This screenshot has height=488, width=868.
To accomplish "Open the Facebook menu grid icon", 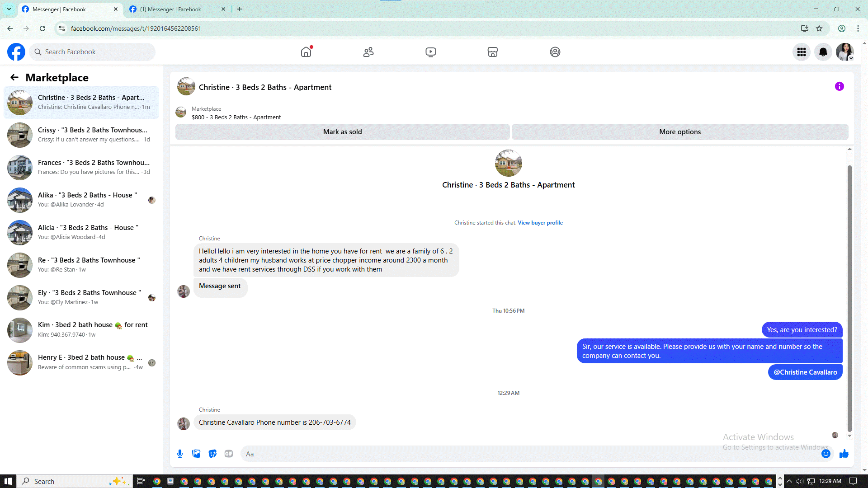I will coord(802,52).
